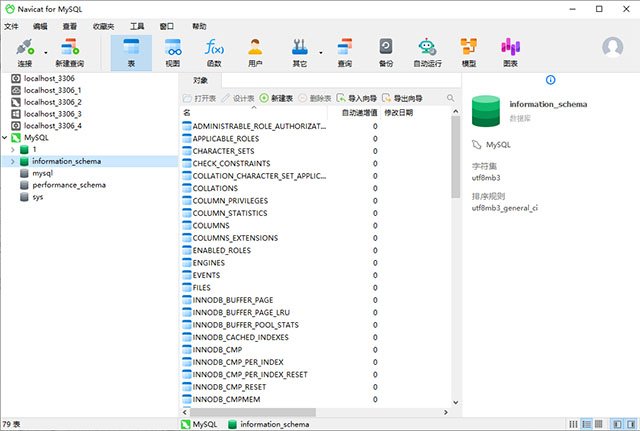Image resolution: width=640 pixels, height=431 pixels.
Task: Open the Charts toolbar icon
Action: pos(510,52)
